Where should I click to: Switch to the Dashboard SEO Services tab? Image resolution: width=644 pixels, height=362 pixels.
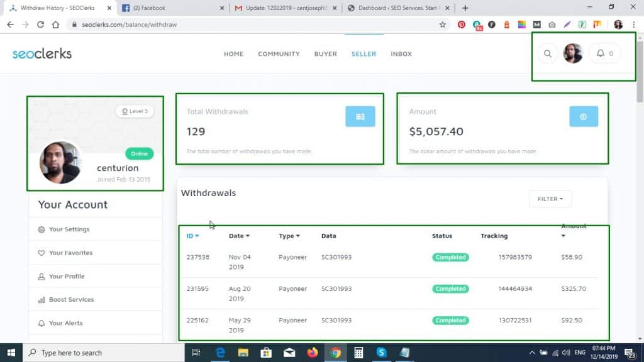(398, 8)
